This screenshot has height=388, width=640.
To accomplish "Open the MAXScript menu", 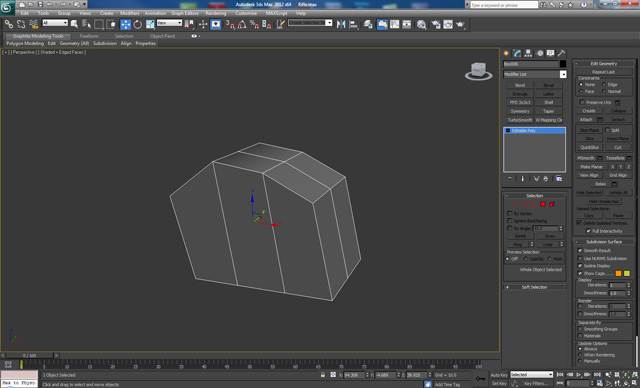I will [x=276, y=13].
